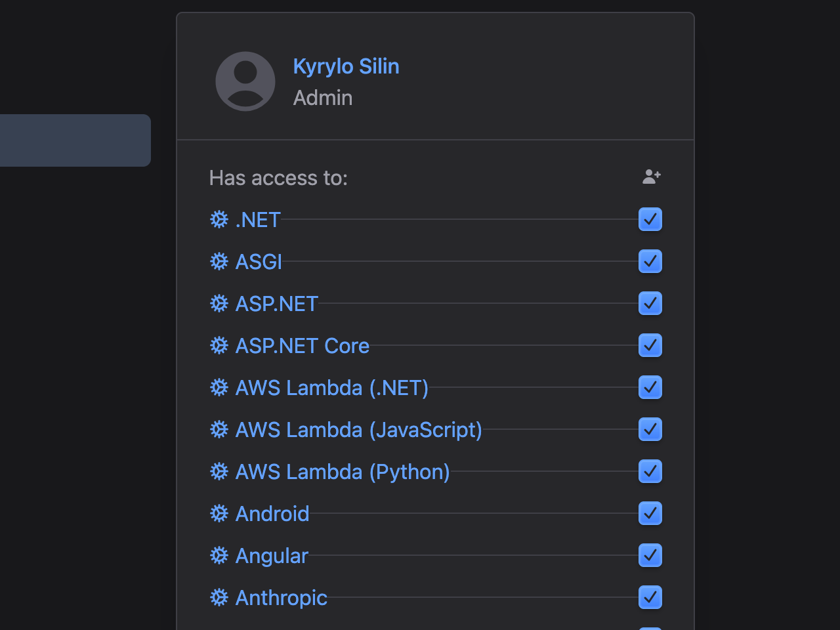Select the Admin text under the username
The height and width of the screenshot is (630, 840).
pos(322,97)
